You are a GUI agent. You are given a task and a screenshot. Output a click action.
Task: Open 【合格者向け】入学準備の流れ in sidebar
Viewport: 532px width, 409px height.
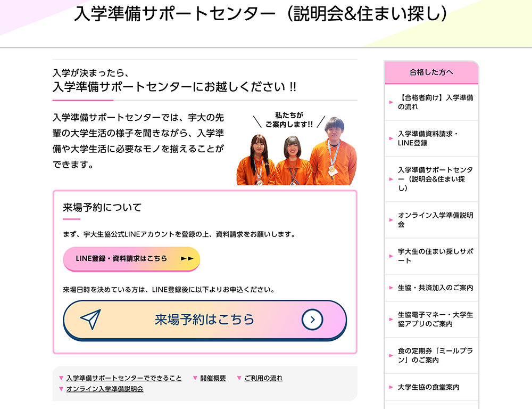coord(435,102)
